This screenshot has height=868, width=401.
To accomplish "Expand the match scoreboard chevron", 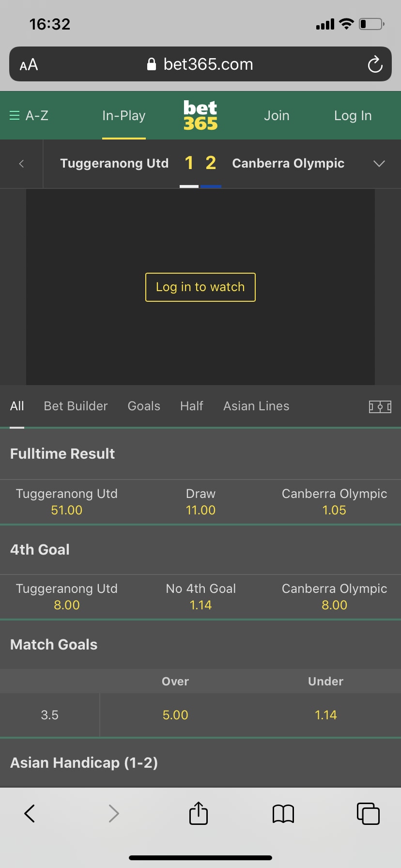I will coord(379,164).
